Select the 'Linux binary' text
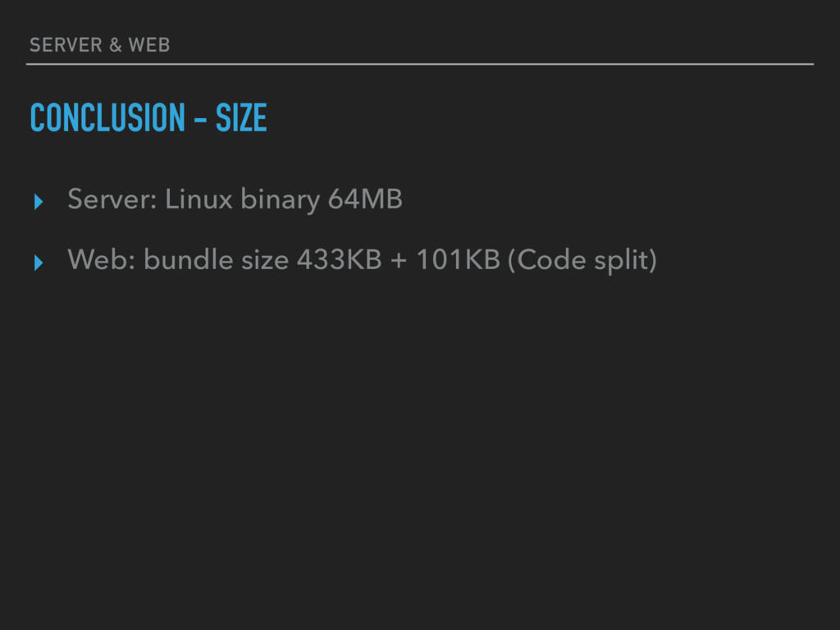The width and height of the screenshot is (840, 630). pos(242,200)
